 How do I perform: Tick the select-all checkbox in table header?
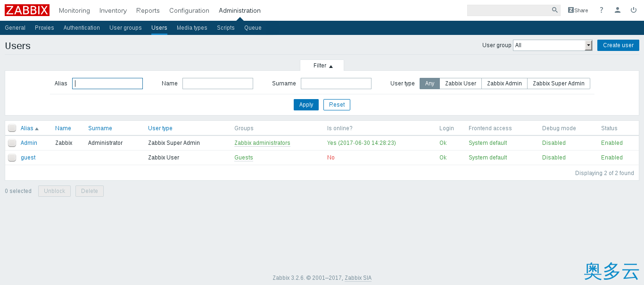click(12, 128)
